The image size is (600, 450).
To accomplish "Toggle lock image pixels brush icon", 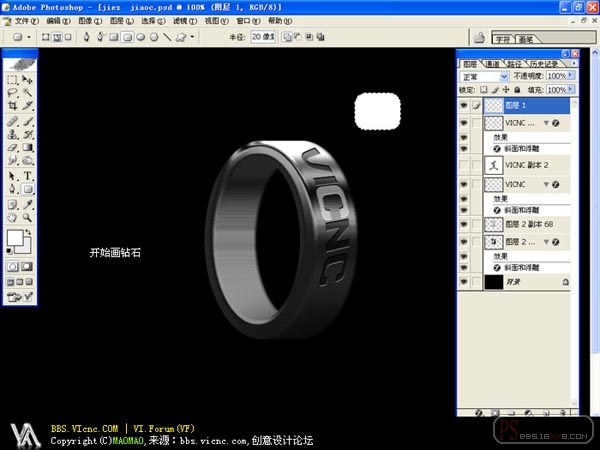I will coord(495,90).
